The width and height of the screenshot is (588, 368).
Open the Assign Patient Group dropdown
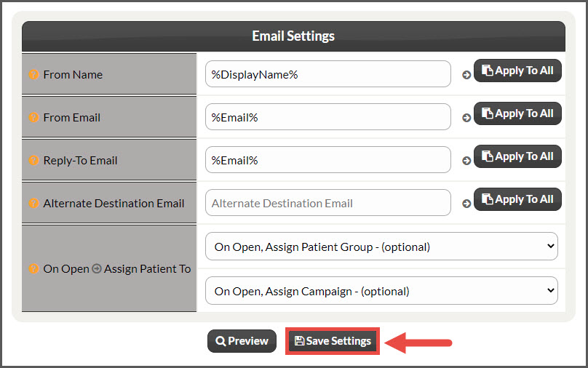click(x=381, y=247)
